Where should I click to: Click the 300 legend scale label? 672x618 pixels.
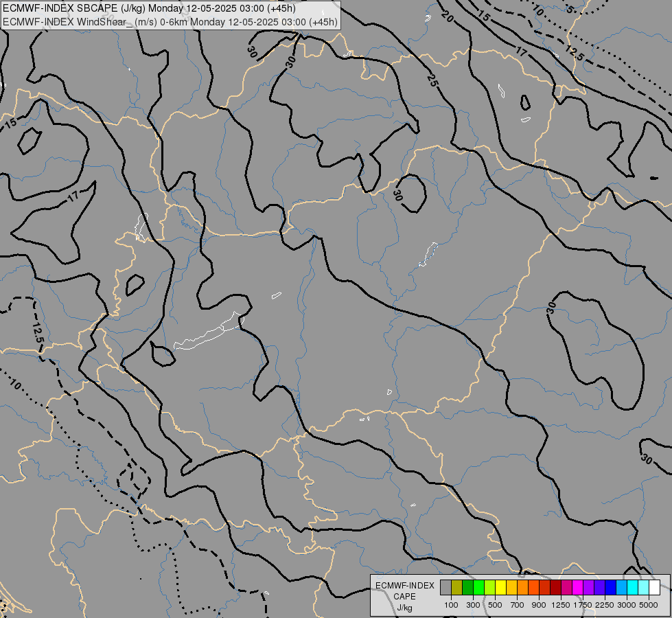473,605
